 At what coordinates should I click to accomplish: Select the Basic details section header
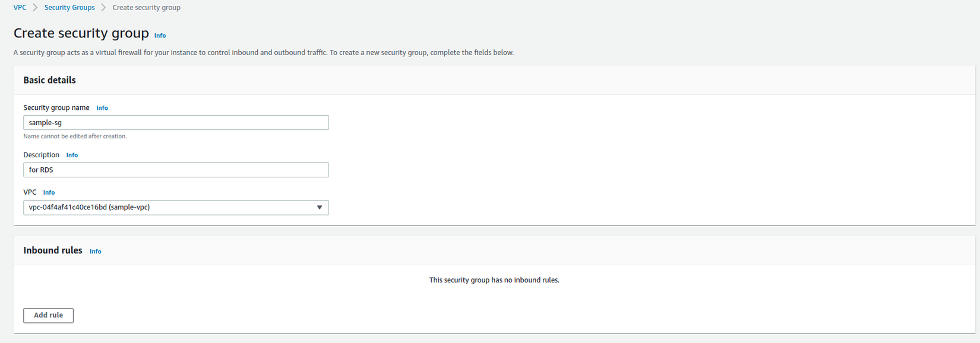(49, 80)
